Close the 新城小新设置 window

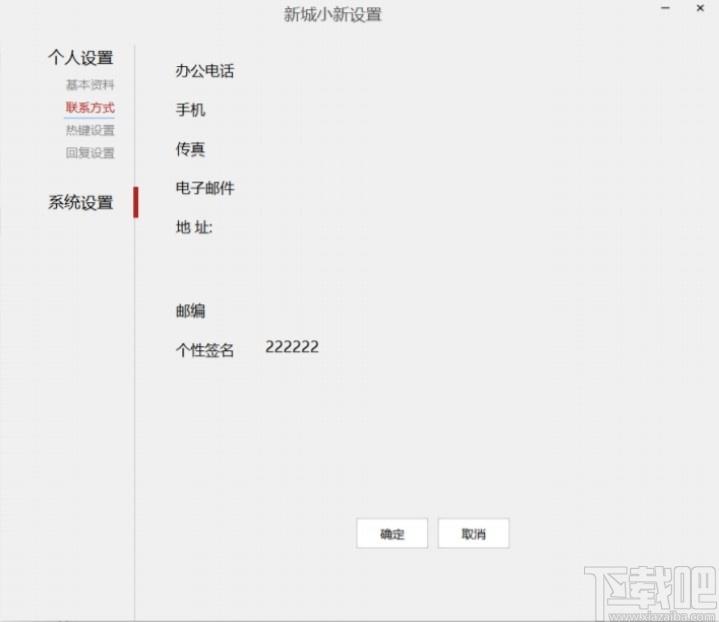click(x=700, y=8)
